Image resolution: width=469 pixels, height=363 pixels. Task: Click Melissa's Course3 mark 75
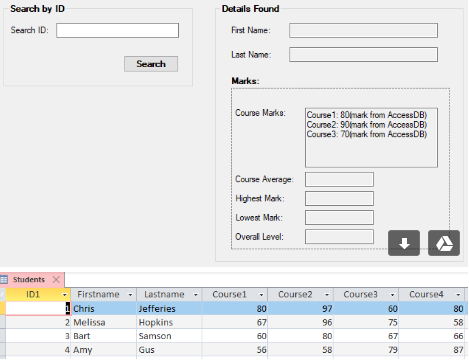[x=366, y=322]
